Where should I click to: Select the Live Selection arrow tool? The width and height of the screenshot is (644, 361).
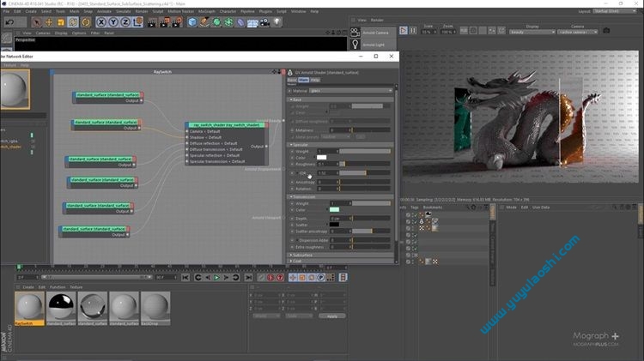click(37, 22)
